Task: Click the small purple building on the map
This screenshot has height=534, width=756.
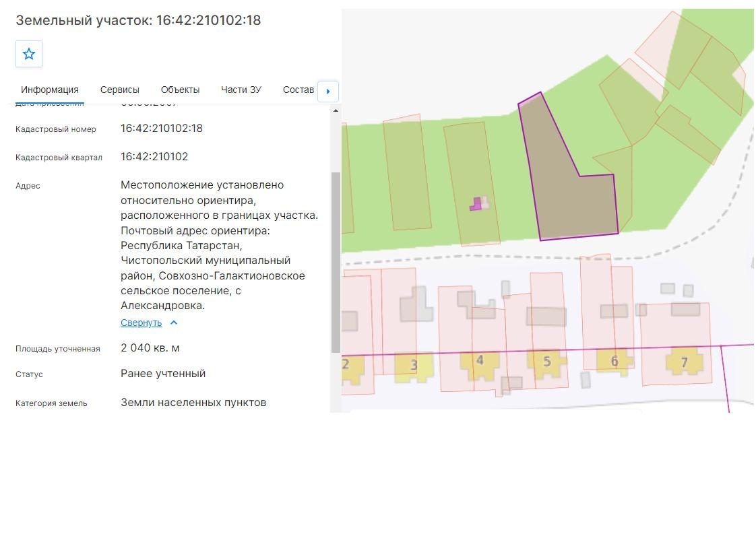Action: click(476, 204)
